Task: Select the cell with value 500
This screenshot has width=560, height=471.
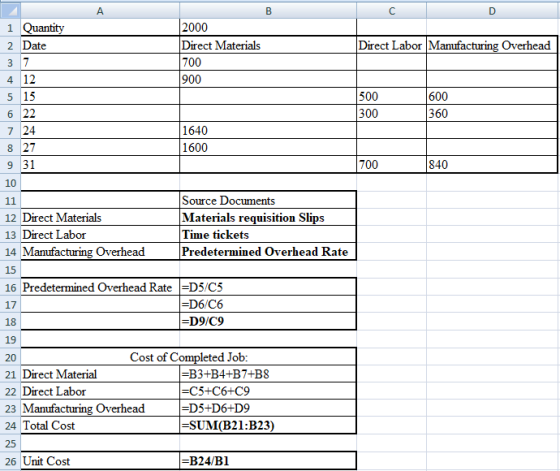Action: click(x=391, y=96)
